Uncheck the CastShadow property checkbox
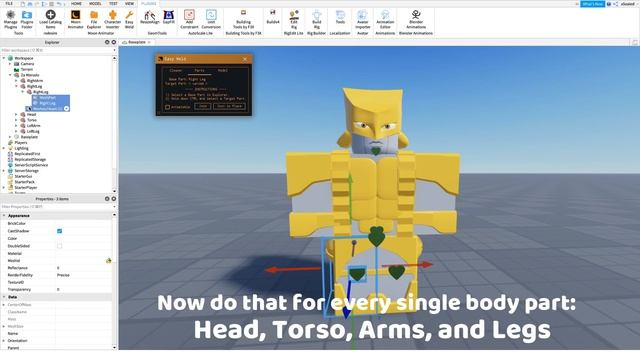 pyautogui.click(x=60, y=231)
